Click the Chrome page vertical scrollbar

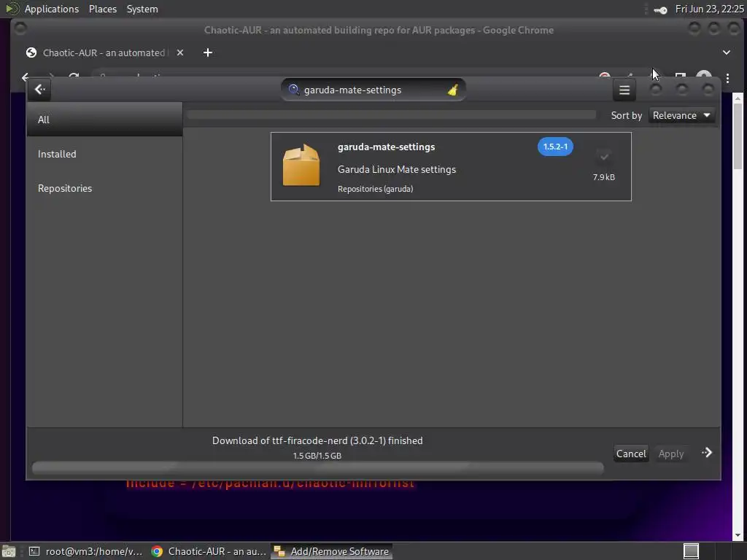[738, 316]
